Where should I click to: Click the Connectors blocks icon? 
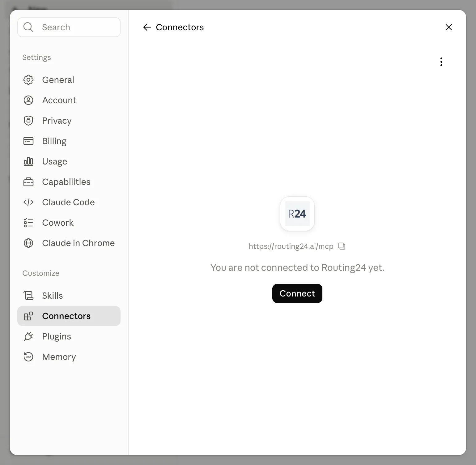click(x=28, y=316)
